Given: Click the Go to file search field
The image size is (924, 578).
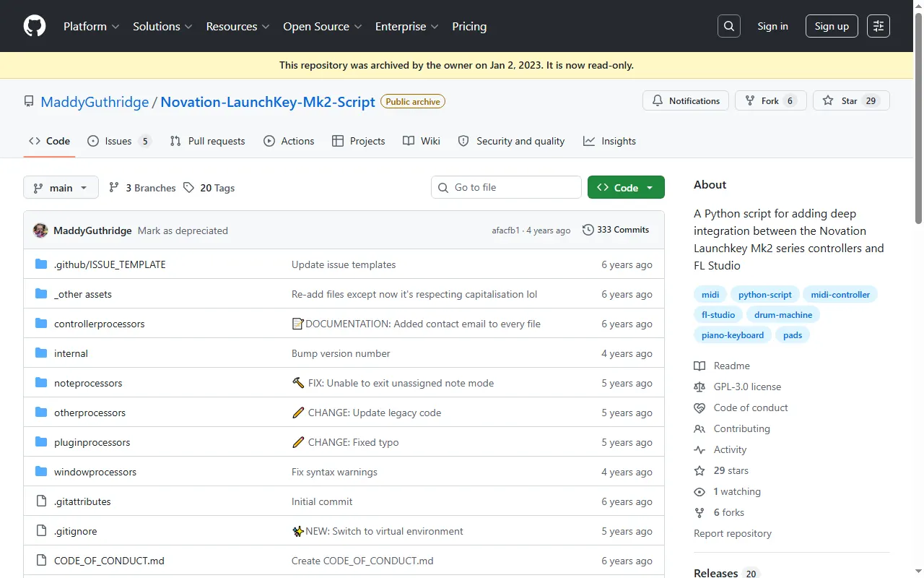Looking at the screenshot, I should tap(506, 188).
